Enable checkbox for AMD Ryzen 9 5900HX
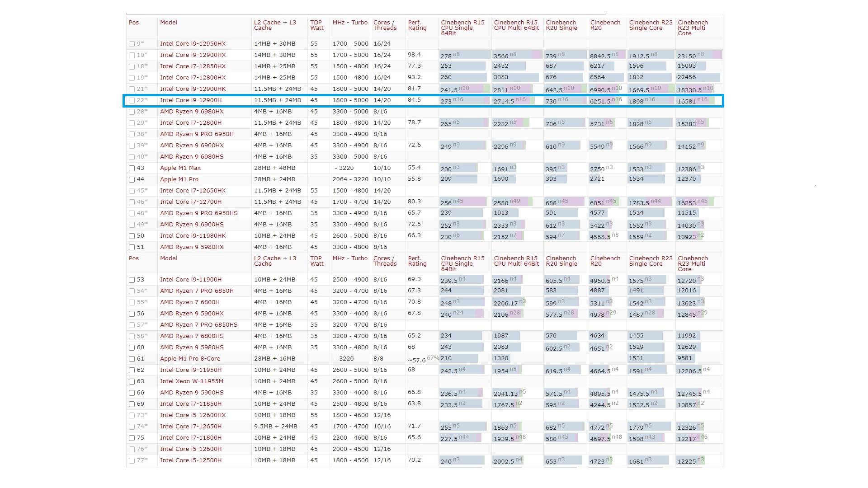Image resolution: width=868 pixels, height=488 pixels. tap(132, 314)
